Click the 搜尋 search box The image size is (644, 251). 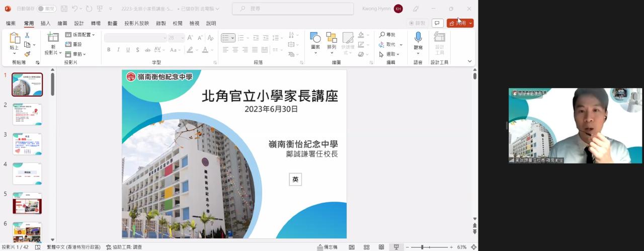[293, 9]
